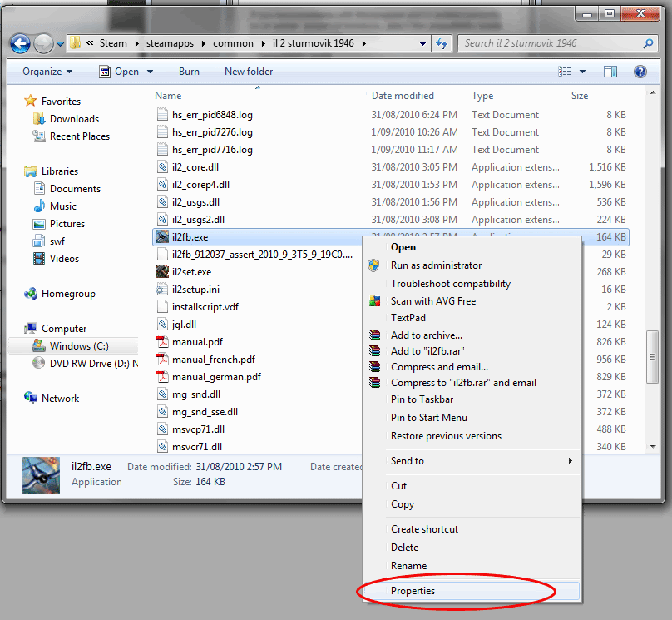This screenshot has width=672, height=620.
Task: Select the manual_french.pdf file
Action: 214,360
